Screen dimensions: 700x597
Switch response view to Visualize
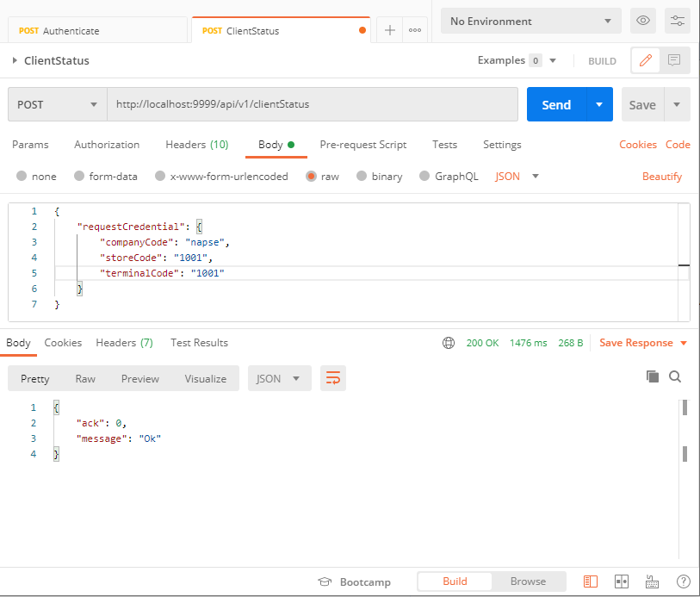[206, 379]
